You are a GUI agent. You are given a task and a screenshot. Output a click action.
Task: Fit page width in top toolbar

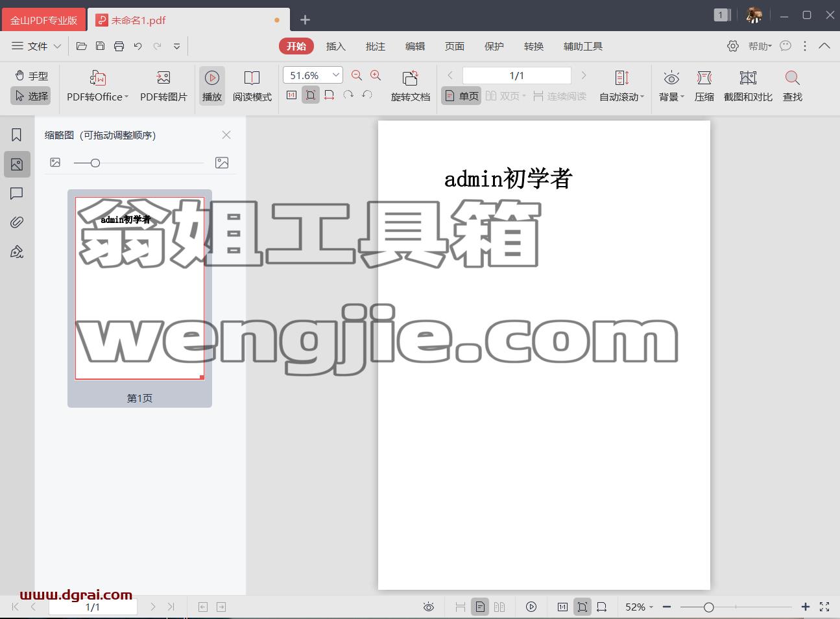point(330,95)
